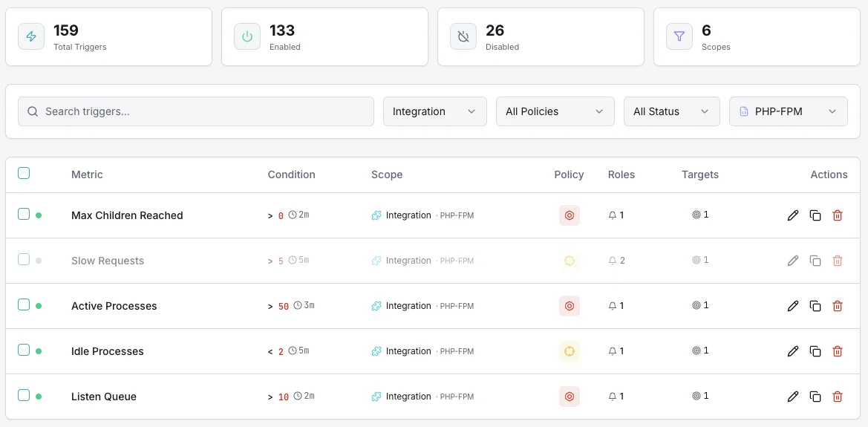
Task: Click the Roles column header
Action: pos(621,175)
